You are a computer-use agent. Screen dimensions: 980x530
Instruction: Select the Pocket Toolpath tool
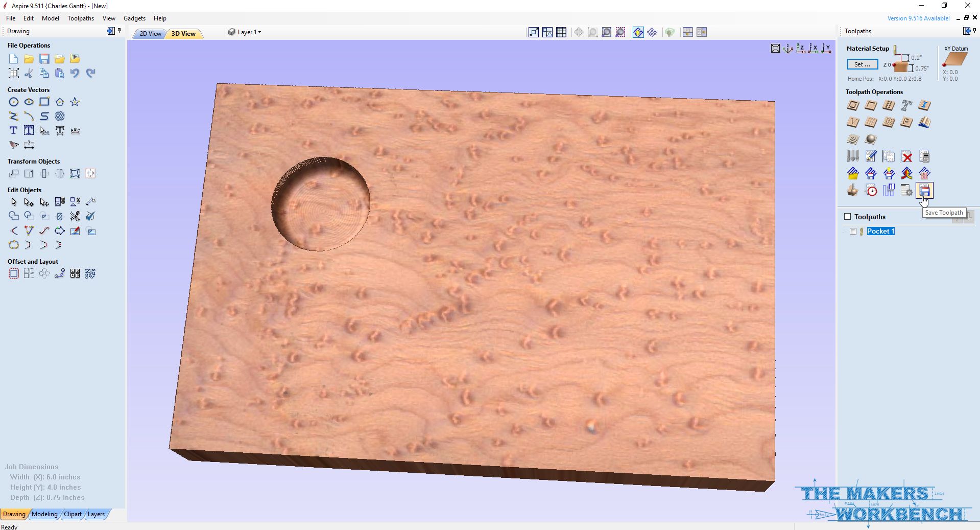tap(870, 106)
